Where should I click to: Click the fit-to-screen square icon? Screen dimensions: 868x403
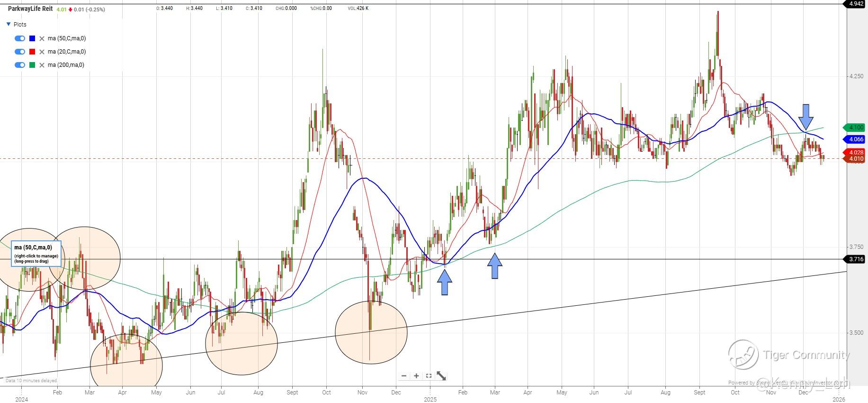coord(429,376)
